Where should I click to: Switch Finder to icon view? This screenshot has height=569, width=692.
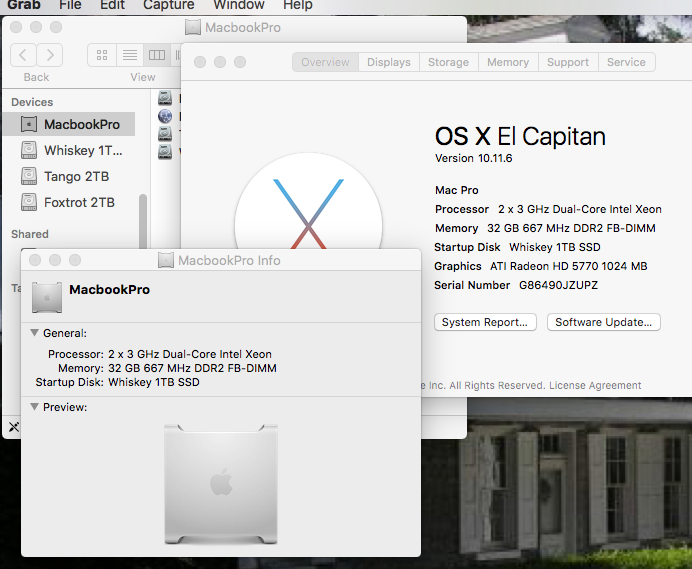pyautogui.click(x=102, y=55)
